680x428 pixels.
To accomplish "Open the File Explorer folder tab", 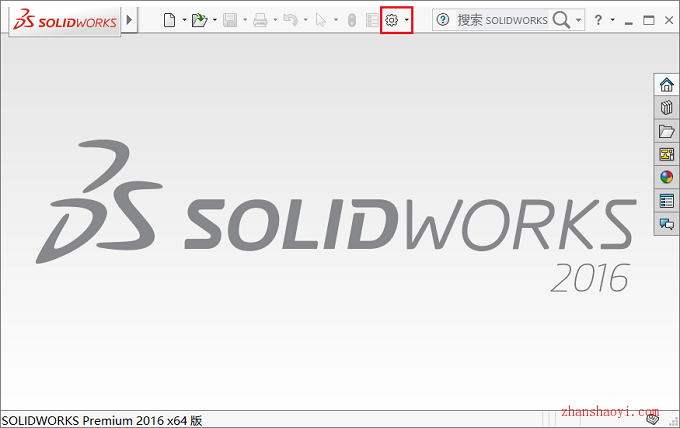I will pyautogui.click(x=667, y=131).
